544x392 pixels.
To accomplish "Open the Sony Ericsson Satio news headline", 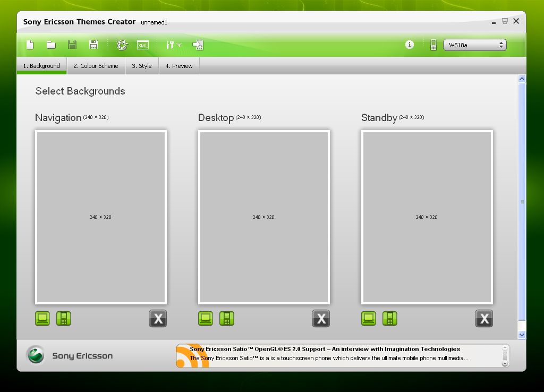I will pyautogui.click(x=325, y=349).
